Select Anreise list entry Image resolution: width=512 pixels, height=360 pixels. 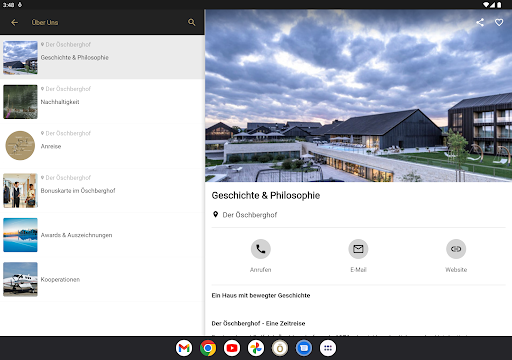(102, 146)
